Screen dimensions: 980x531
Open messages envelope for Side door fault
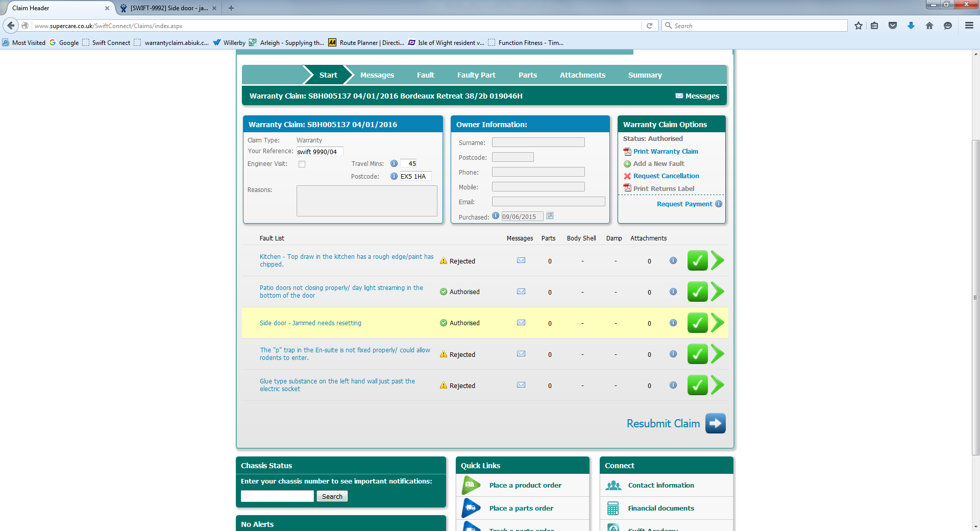click(x=521, y=323)
